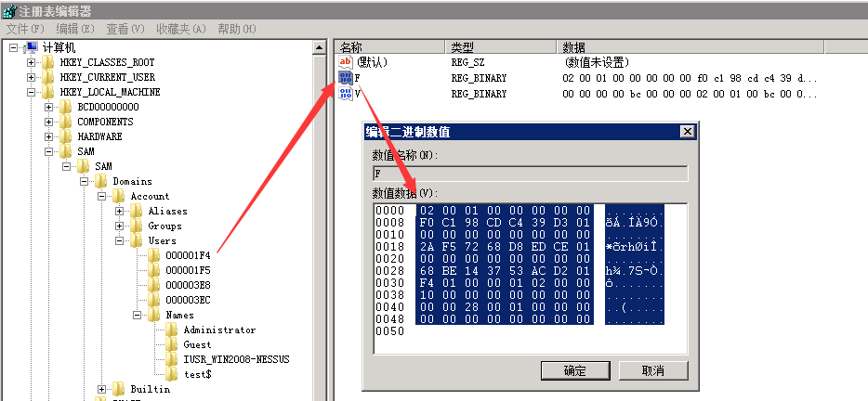The image size is (868, 401).
Task: Click the 确定 button
Action: tap(574, 370)
